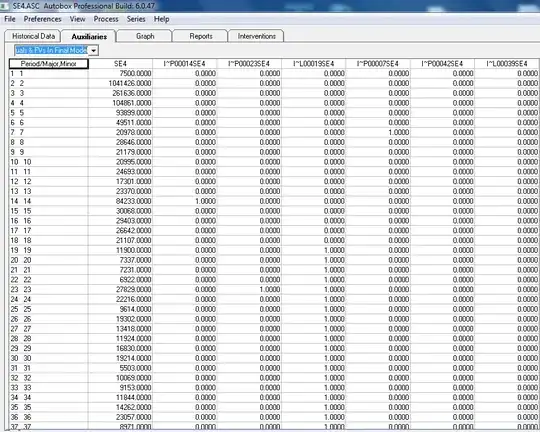Click the SE4 value 1041426.0000

click(121, 83)
